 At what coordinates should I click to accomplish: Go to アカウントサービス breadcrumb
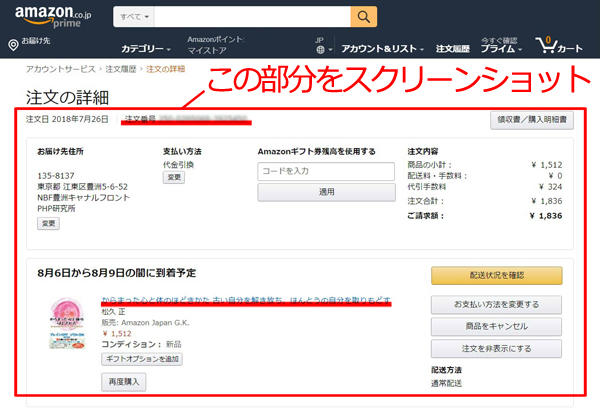point(60,69)
